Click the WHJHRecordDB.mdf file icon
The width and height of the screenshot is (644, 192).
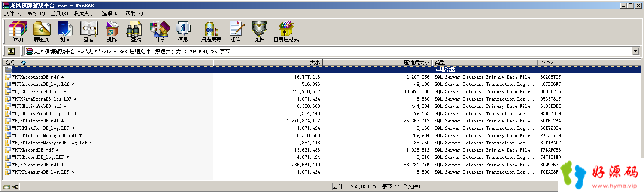(x=8, y=150)
